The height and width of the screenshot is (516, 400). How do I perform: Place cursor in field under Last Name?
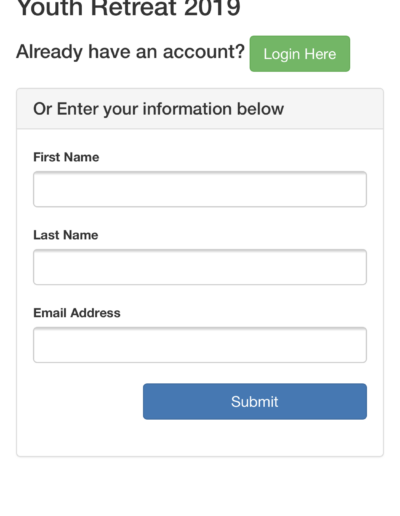click(x=200, y=267)
